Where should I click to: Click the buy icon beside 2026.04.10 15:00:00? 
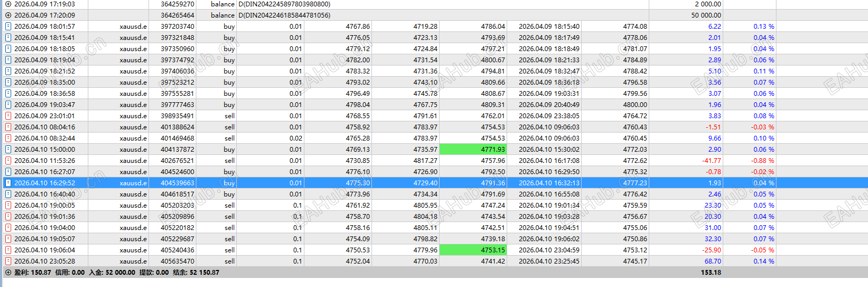pos(8,149)
